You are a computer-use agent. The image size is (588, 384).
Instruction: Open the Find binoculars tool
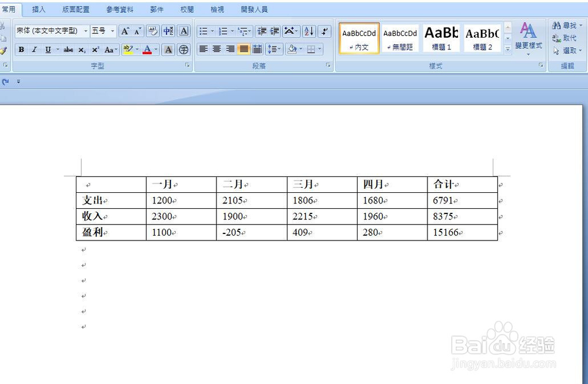pyautogui.click(x=564, y=25)
